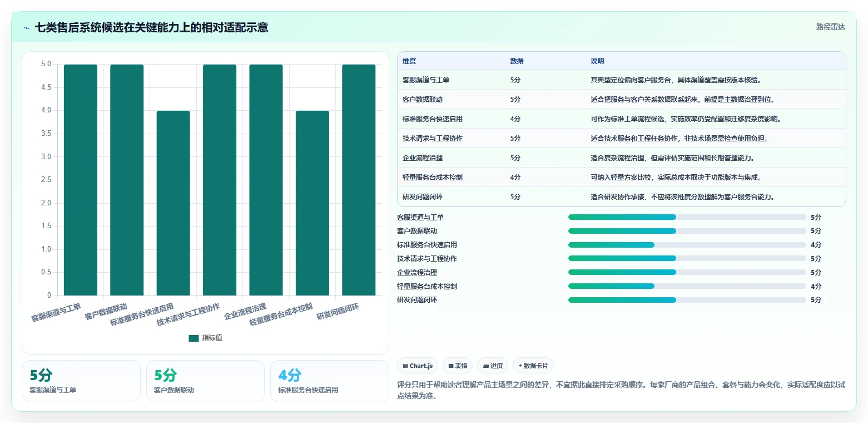Click the description starting 可作为标准工单流程候选
This screenshot has height=423, width=868.
pyautogui.click(x=686, y=119)
